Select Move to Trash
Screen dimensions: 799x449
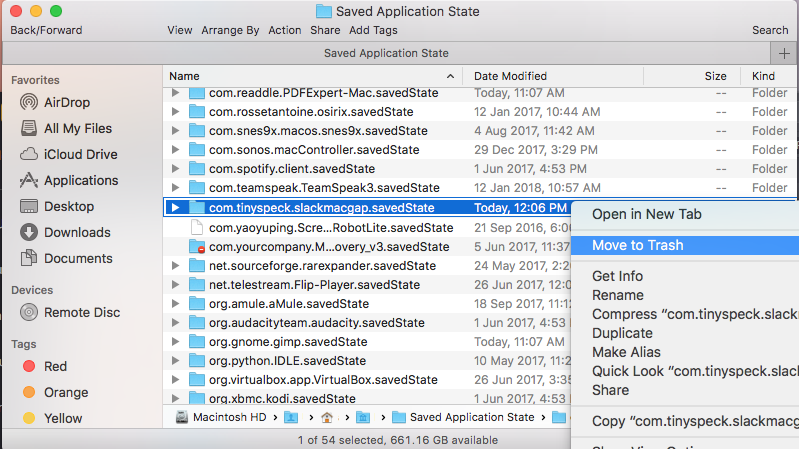685,245
